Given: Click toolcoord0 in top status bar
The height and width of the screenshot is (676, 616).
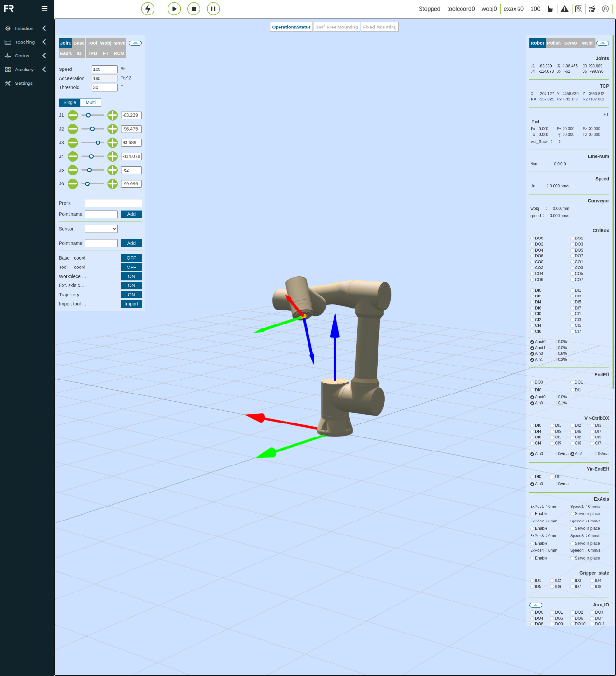Looking at the screenshot, I should coord(461,9).
